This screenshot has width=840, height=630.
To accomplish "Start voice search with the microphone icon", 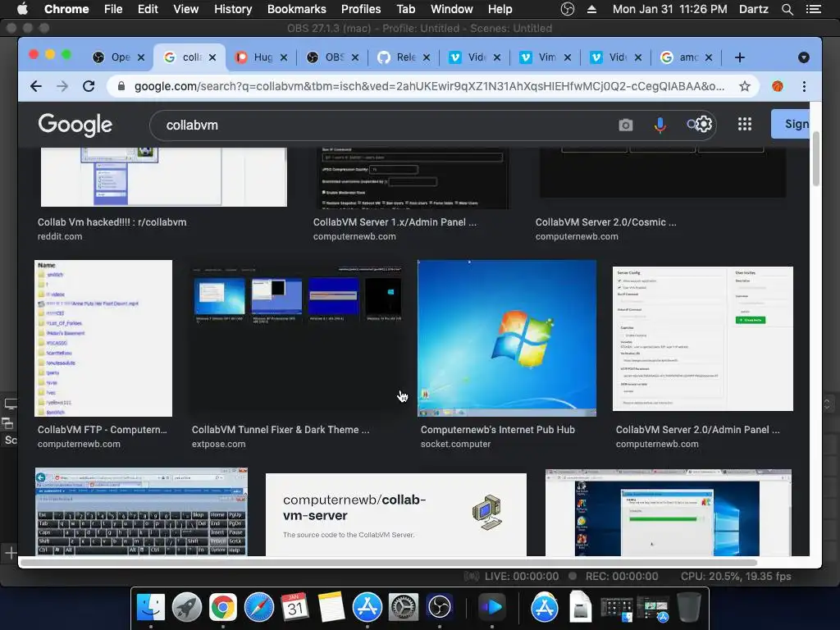I will pos(660,125).
